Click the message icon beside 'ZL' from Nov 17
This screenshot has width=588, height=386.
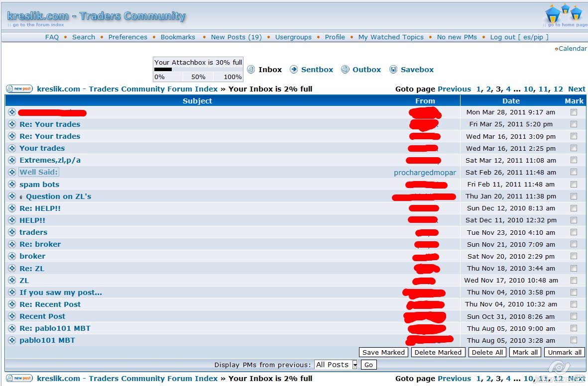(12, 281)
